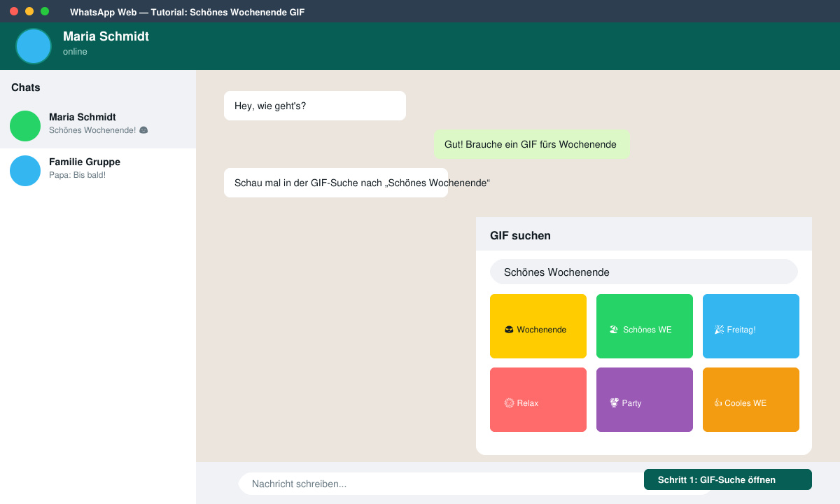Click 'Gut! Brauche ein GIF fürs Wochenende' message
840x504 pixels.
coord(531,144)
